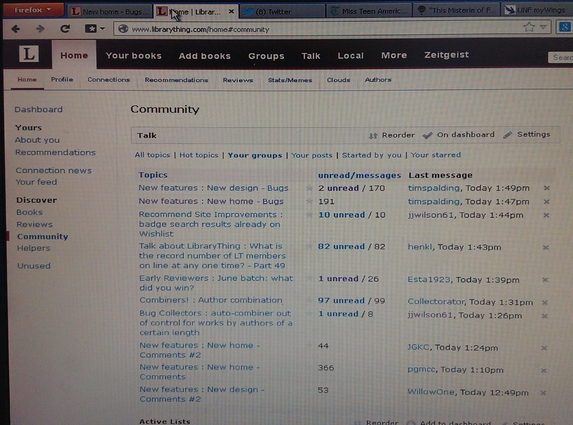Open Dashboard in the sidebar
This screenshot has width=573, height=425.
38,109
